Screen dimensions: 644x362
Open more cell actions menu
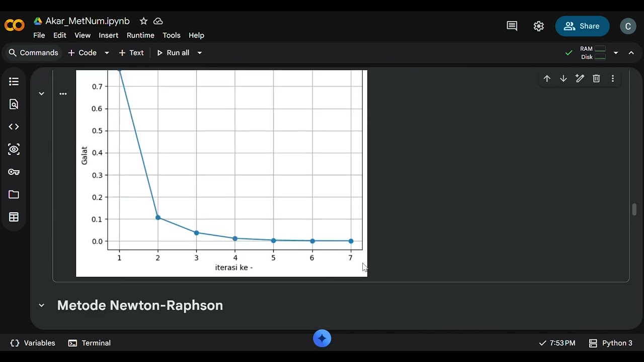613,78
